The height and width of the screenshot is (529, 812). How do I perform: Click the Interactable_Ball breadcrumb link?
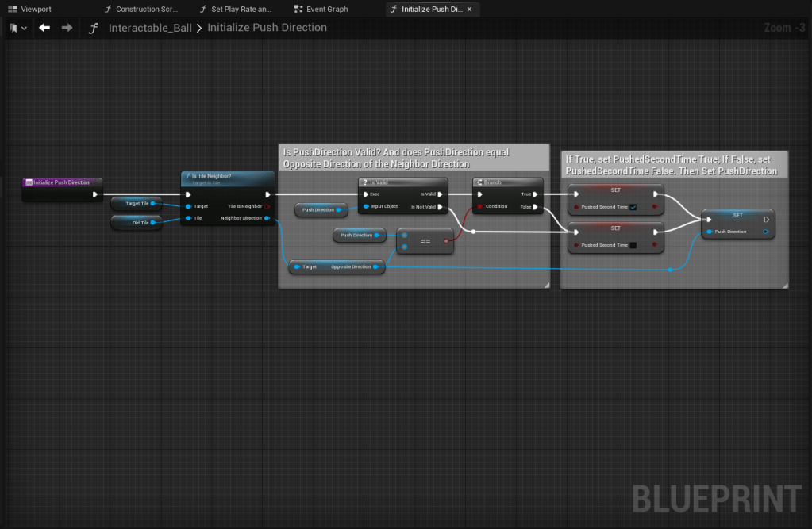(150, 28)
